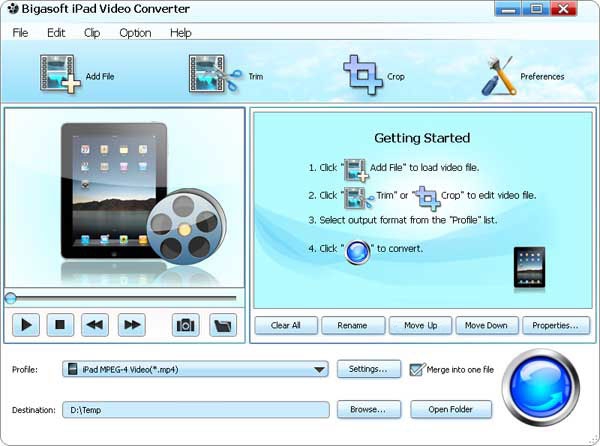600x446 pixels.
Task: Click the film reel iPad preview image
Action: click(143, 193)
